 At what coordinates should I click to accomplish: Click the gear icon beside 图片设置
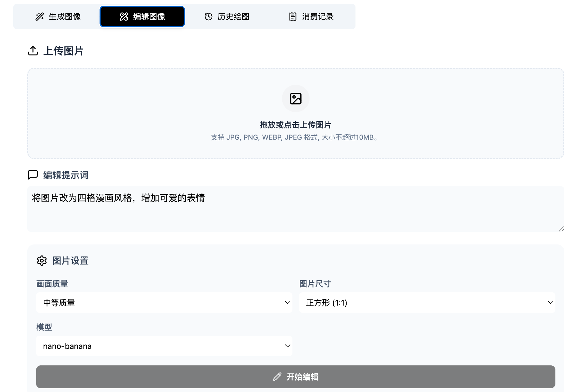pos(42,261)
